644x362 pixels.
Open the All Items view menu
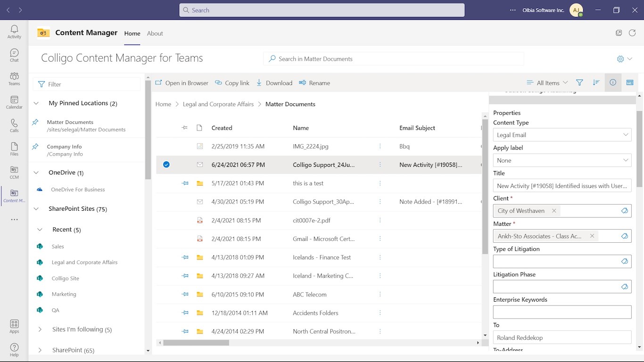[547, 83]
